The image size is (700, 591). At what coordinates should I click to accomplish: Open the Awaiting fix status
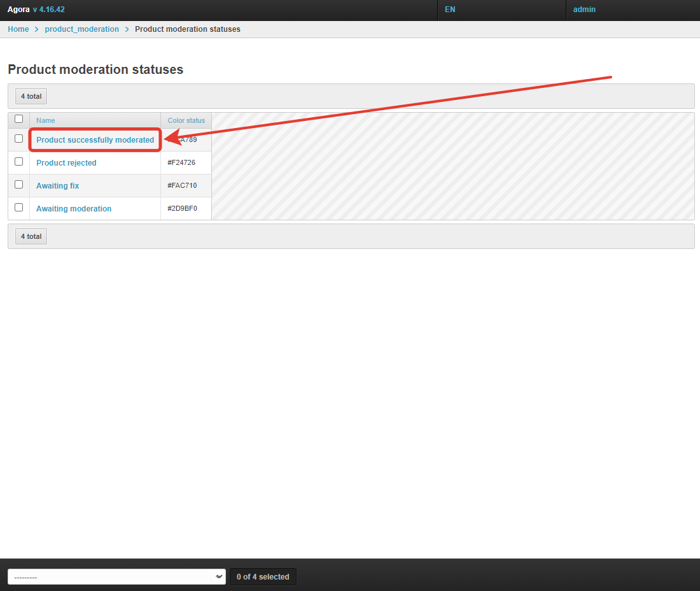[57, 186]
